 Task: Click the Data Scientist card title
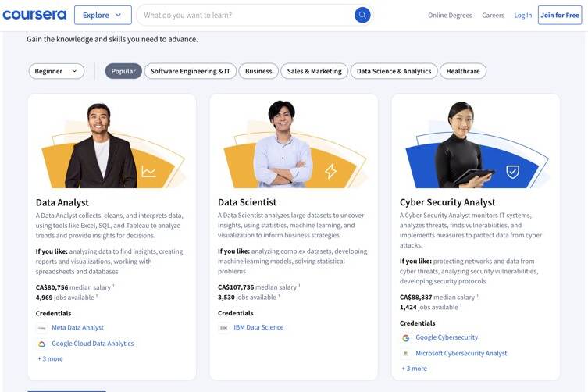tap(247, 202)
